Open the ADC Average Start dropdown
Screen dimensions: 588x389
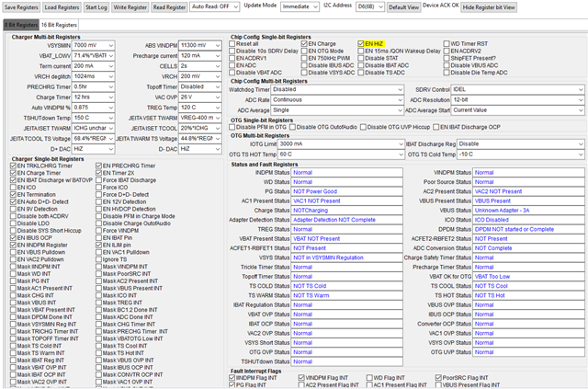click(517, 110)
